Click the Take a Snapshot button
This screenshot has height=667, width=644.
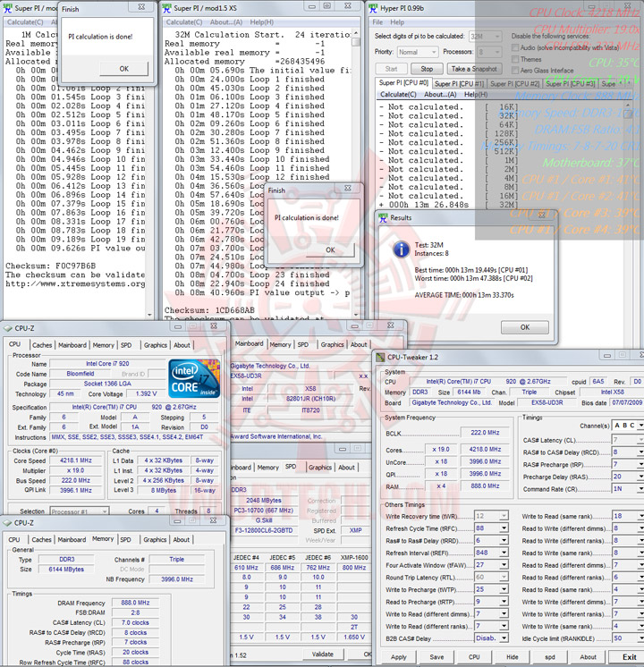click(x=474, y=69)
